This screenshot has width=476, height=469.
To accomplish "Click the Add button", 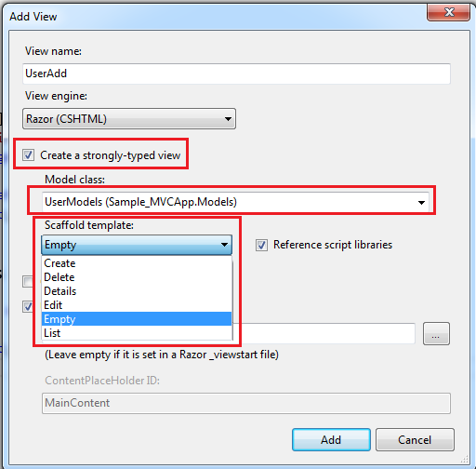I will pyautogui.click(x=331, y=439).
